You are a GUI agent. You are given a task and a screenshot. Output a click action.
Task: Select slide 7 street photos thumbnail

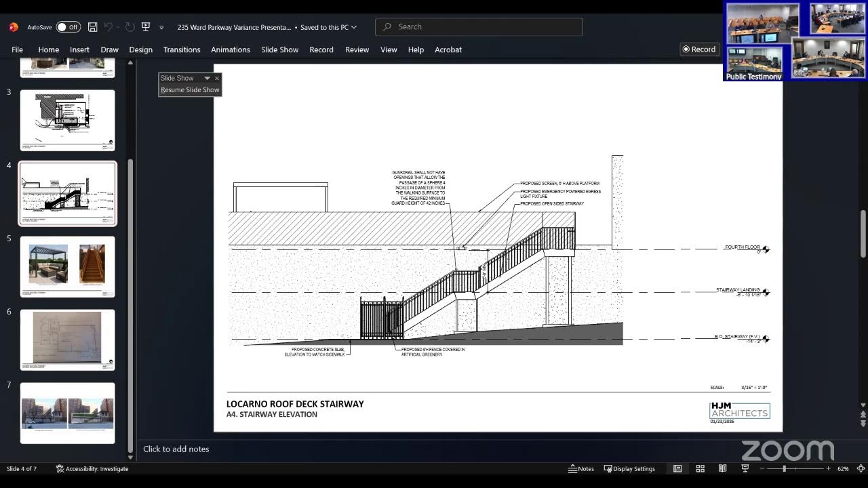[67, 413]
